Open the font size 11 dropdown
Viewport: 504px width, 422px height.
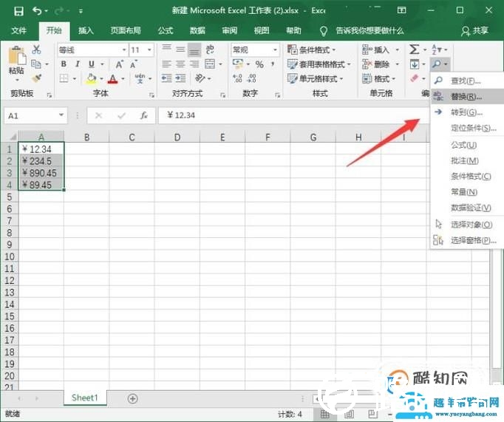click(149, 50)
